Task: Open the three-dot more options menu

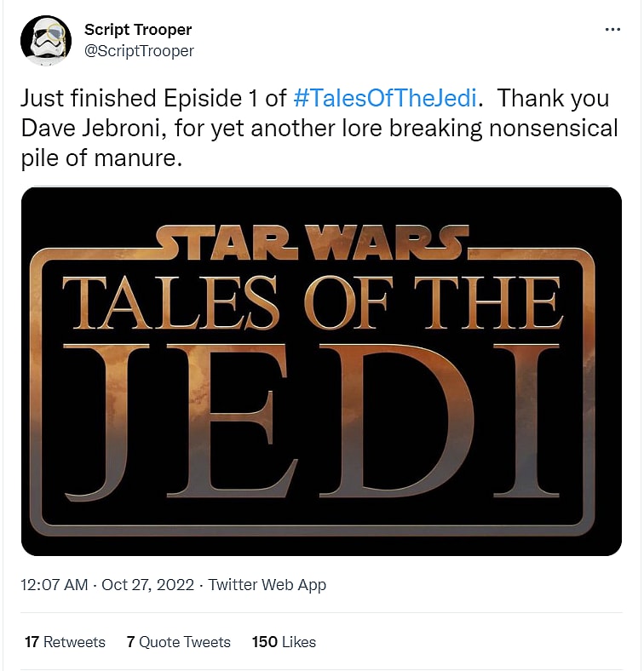Action: click(612, 29)
